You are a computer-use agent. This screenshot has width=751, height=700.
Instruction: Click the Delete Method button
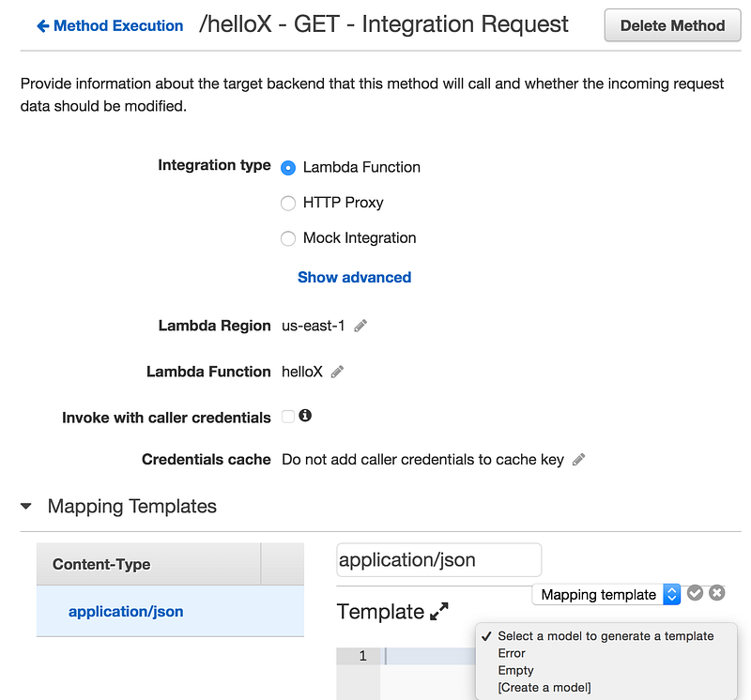672,25
